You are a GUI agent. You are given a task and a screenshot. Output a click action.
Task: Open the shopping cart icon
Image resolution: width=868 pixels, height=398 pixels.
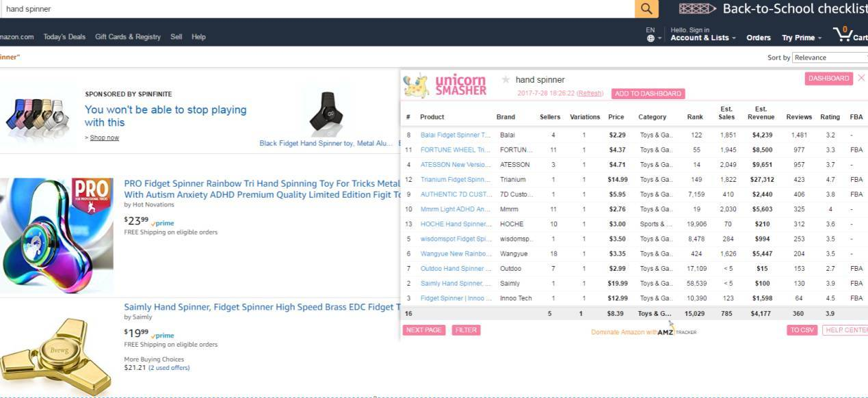point(842,34)
